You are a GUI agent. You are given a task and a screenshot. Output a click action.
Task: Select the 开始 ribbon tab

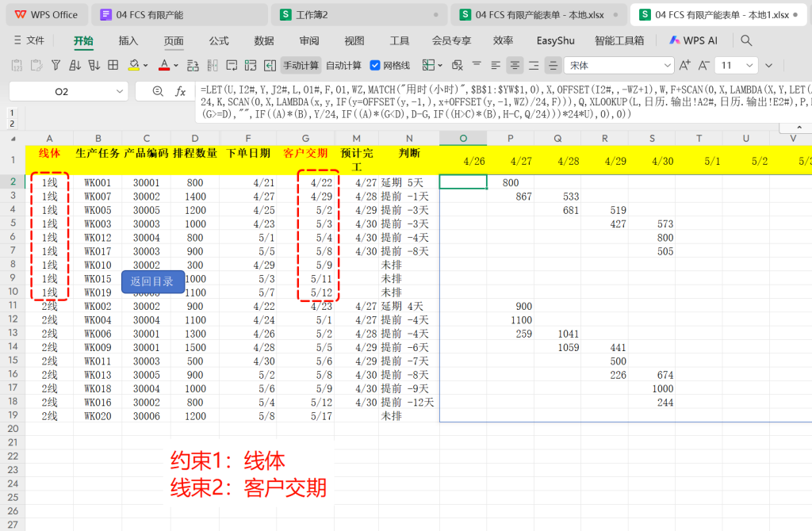83,41
